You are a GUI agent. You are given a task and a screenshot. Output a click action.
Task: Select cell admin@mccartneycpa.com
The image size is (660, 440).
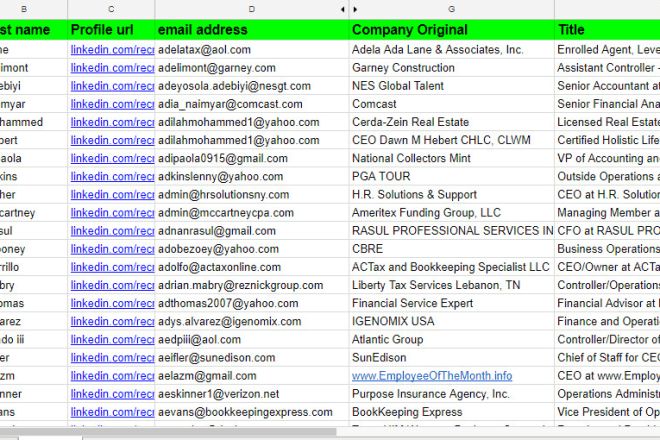pos(252,213)
